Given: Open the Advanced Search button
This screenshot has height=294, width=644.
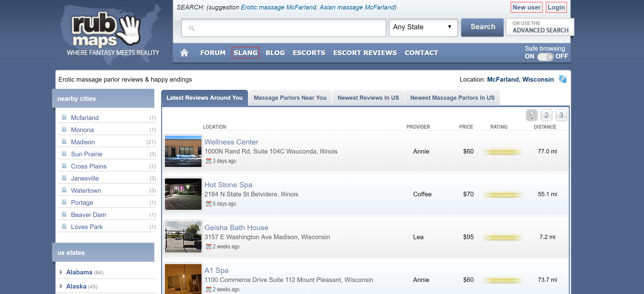Looking at the screenshot, I should (540, 27).
